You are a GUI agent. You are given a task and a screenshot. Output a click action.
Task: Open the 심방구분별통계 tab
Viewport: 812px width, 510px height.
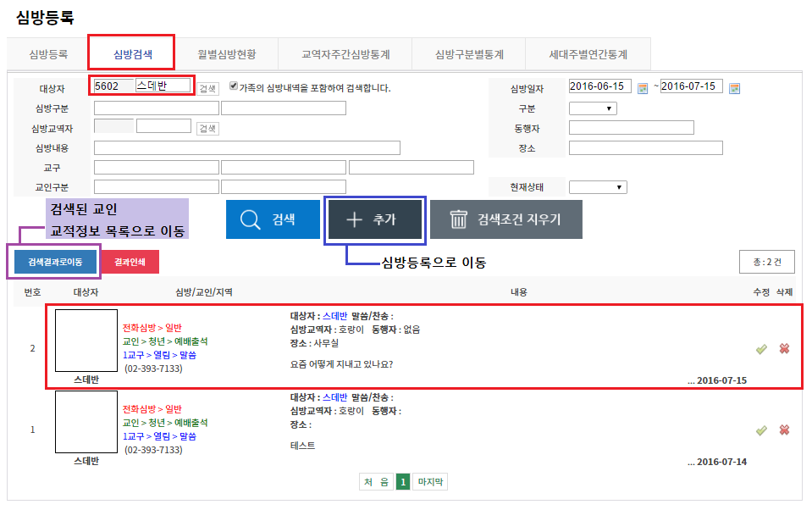pos(469,54)
